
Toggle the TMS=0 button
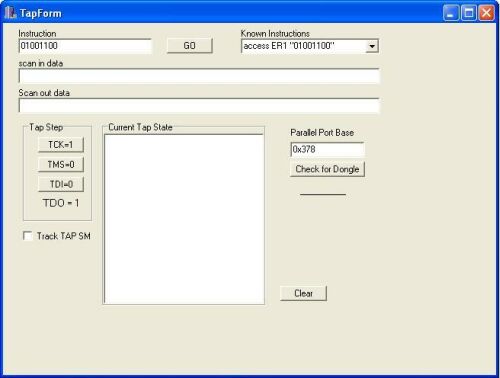pos(61,164)
